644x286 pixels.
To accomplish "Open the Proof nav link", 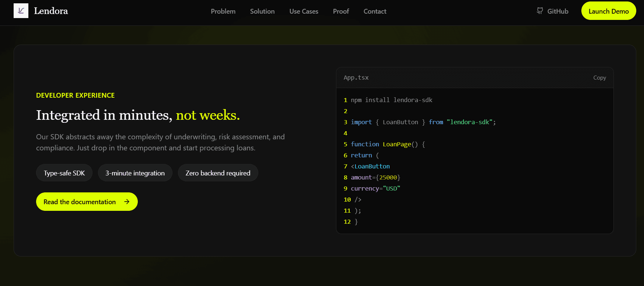I will coord(341,11).
